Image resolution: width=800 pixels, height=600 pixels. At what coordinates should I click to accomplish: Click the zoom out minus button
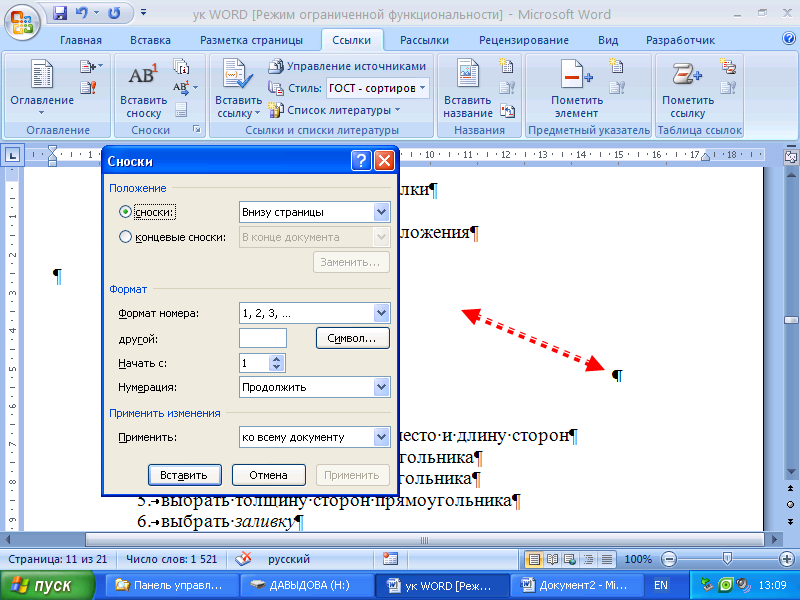669,559
